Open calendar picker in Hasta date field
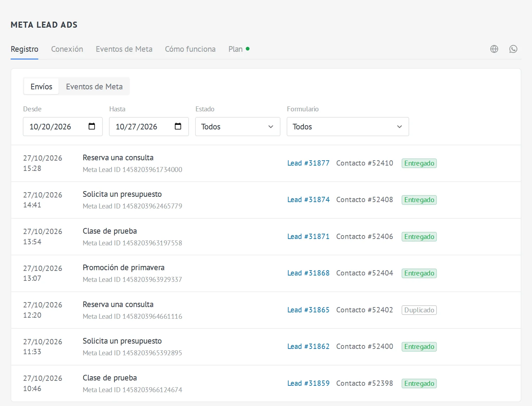The image size is (532, 406). tap(178, 126)
